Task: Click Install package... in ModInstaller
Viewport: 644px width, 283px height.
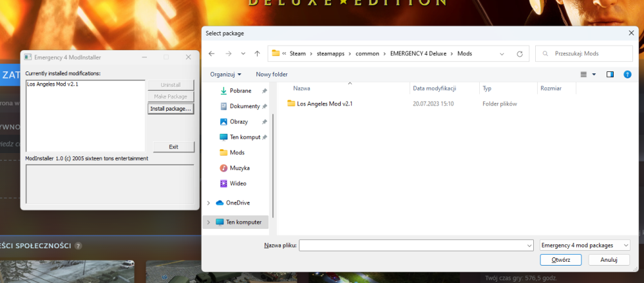Action: coord(171,109)
